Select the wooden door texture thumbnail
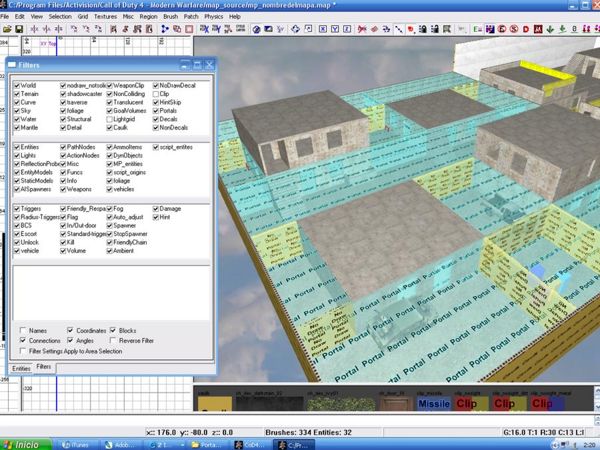Screen dimensions: 600x450 click(x=396, y=402)
